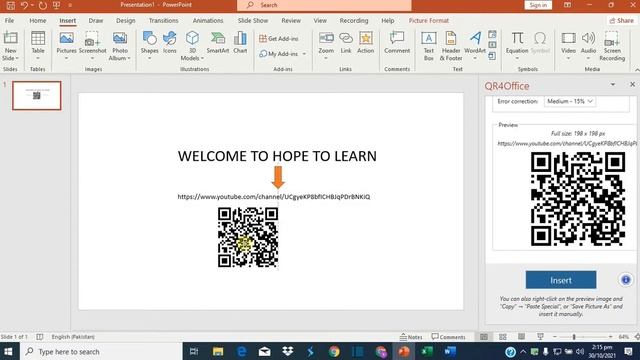
Task: Change Error correction level dropdown
Action: (x=569, y=101)
